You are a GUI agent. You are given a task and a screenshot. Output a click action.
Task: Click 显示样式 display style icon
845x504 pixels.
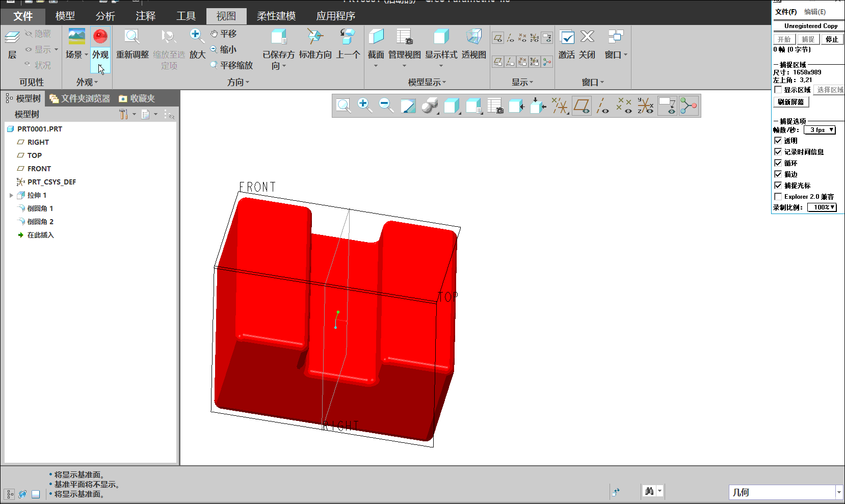(x=441, y=36)
